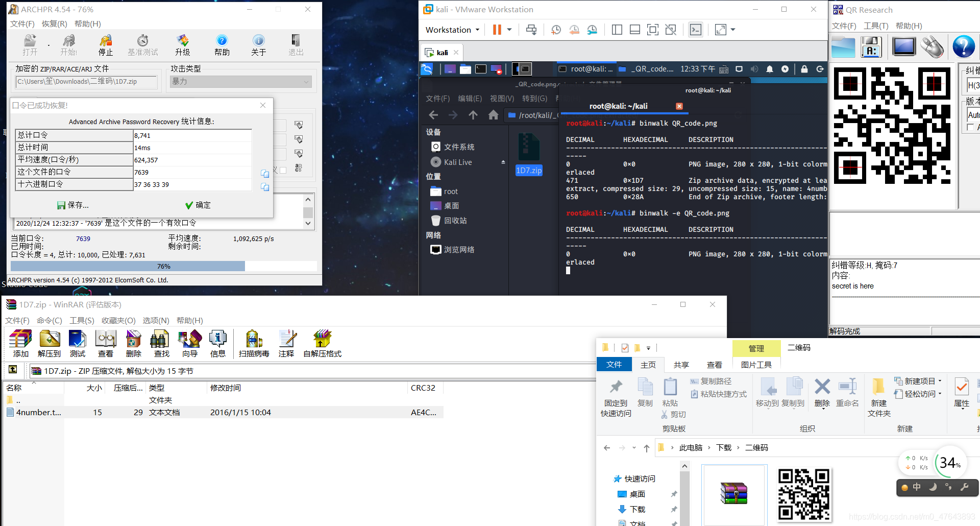Toggle VMware full screen mode icon
980x526 pixels.
point(653,30)
